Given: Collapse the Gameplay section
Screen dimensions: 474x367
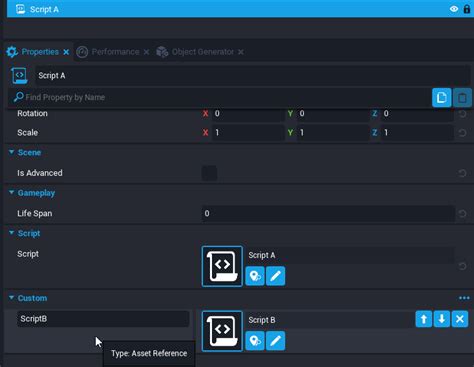Looking at the screenshot, I should 11,193.
